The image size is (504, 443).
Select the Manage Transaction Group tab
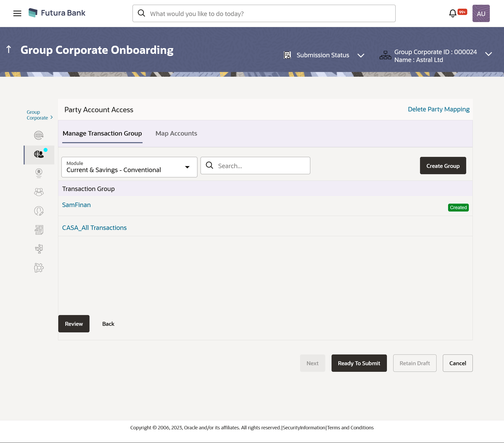[102, 133]
